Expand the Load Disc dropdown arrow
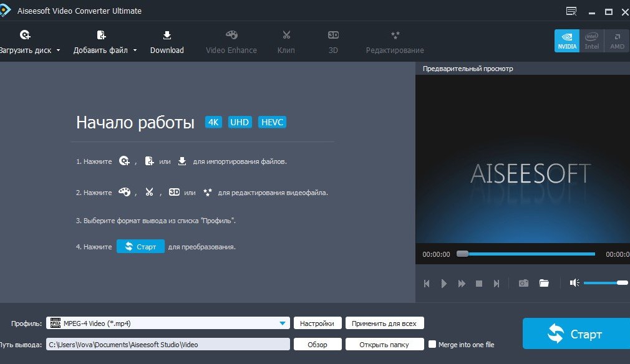 click(58, 50)
